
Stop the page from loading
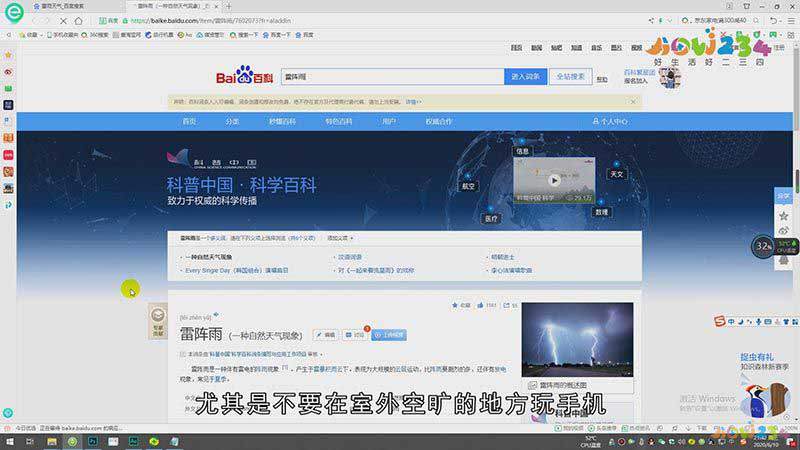63,21
